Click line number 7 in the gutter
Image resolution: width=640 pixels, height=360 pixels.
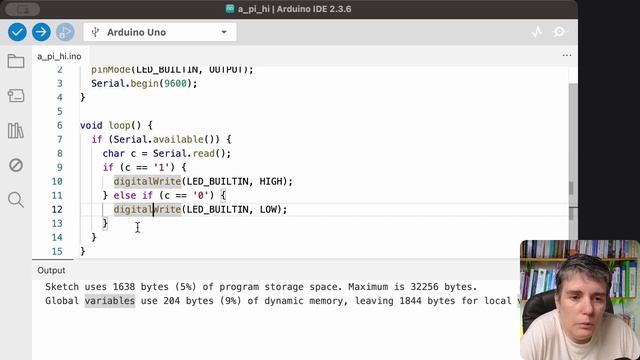click(60, 140)
